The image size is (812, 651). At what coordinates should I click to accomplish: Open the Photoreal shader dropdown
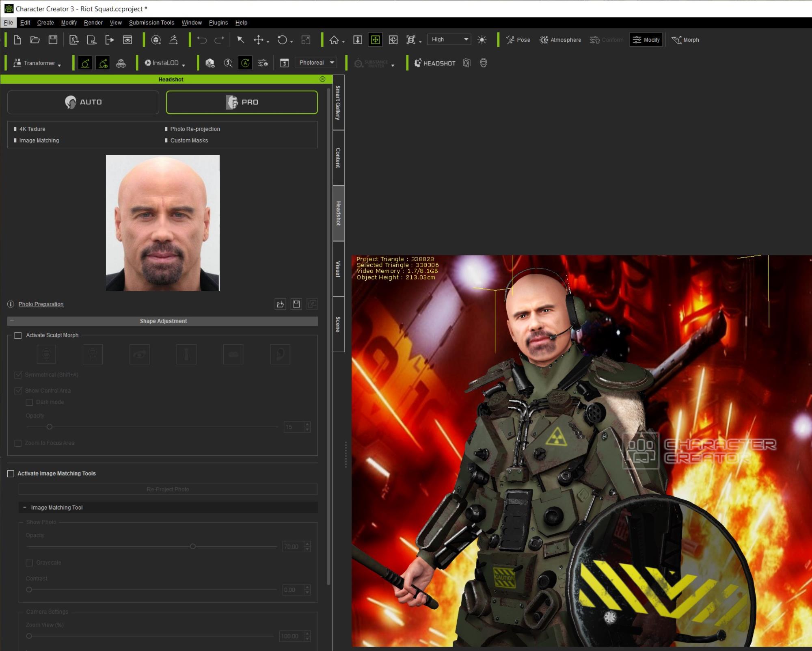(x=316, y=63)
